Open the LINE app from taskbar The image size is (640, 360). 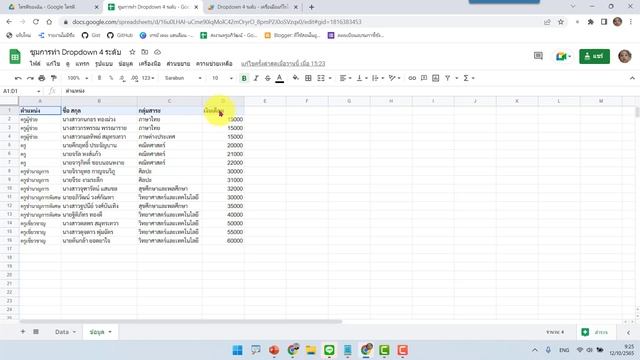tap(329, 350)
